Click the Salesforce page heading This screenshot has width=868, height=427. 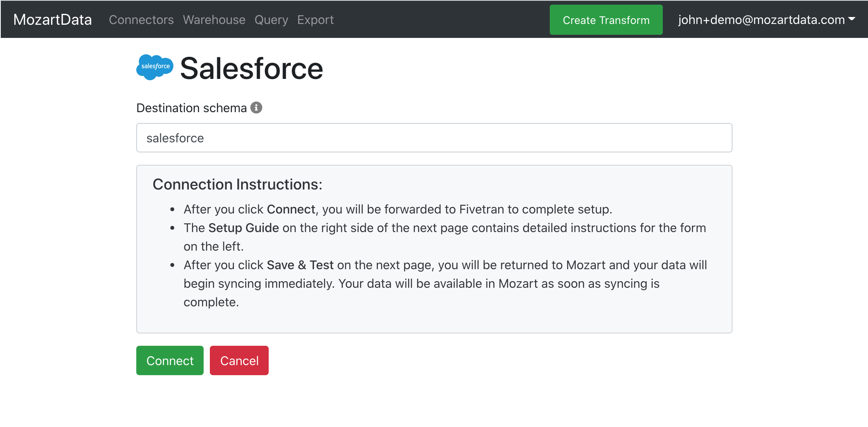point(252,68)
